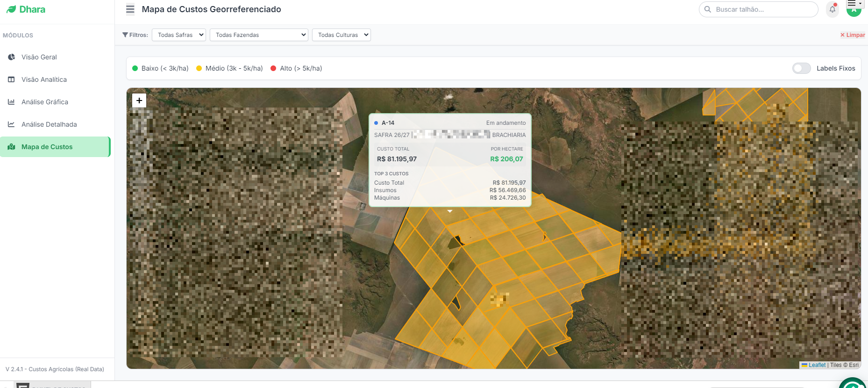Click the SAFRA 26/27 label
This screenshot has width=868, height=388.
391,135
